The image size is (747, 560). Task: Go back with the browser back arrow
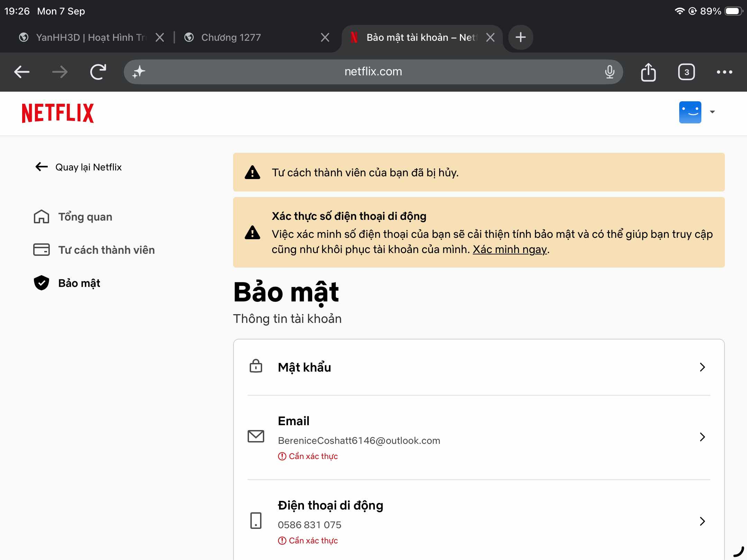coord(22,72)
